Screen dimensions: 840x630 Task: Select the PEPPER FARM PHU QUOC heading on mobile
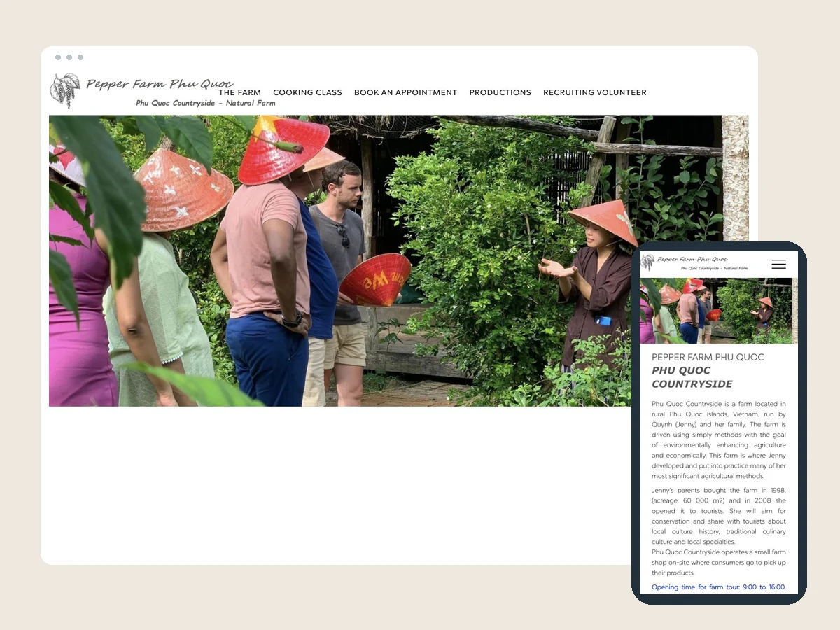708,357
